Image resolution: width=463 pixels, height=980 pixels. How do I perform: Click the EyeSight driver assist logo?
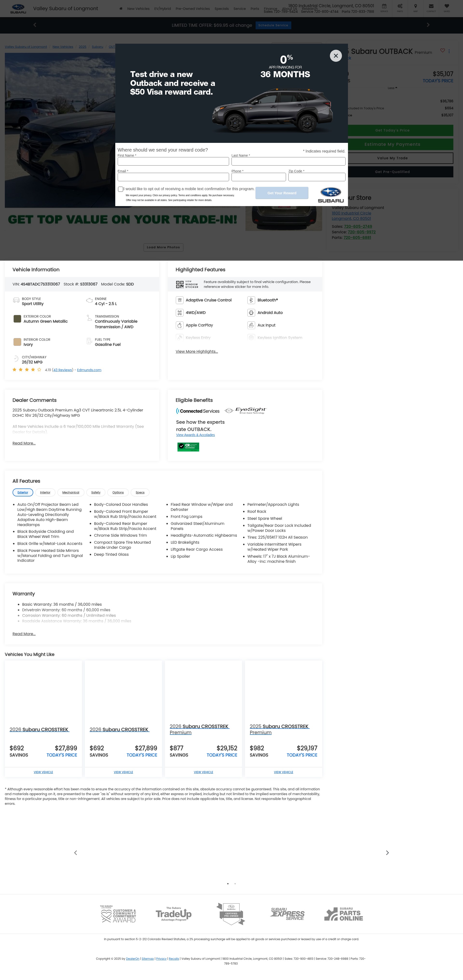(245, 410)
